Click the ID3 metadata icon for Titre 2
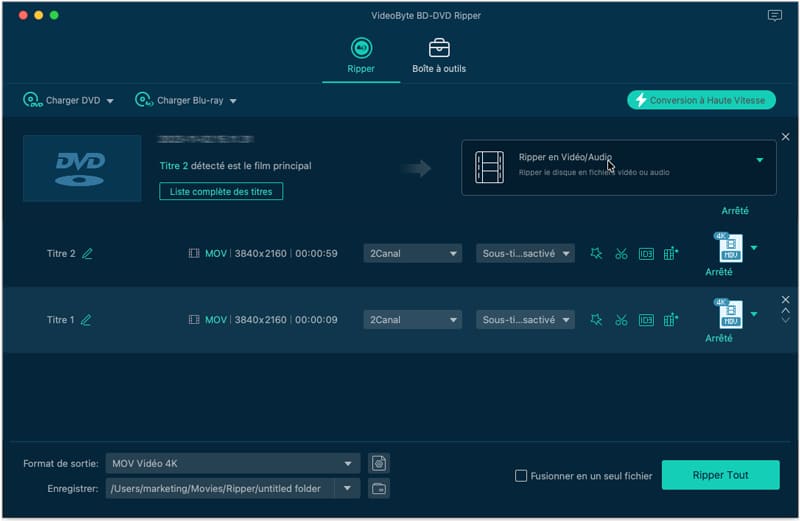Viewport: 800px width, 521px height. [x=646, y=254]
